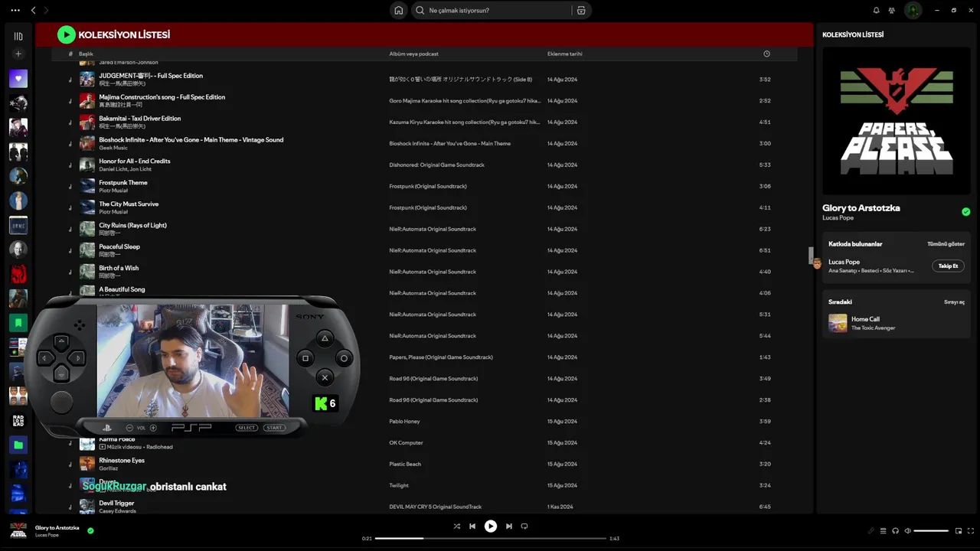
Task: Sort by 'Eklenme tarihi' column header
Action: [x=565, y=54]
